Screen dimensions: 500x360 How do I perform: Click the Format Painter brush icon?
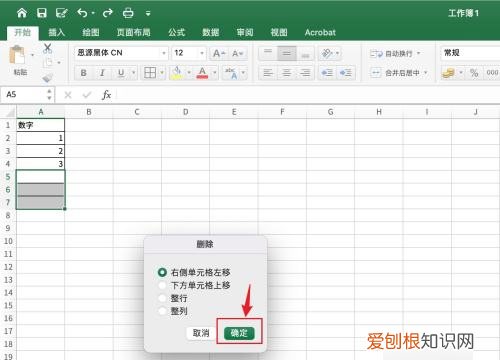(x=48, y=78)
